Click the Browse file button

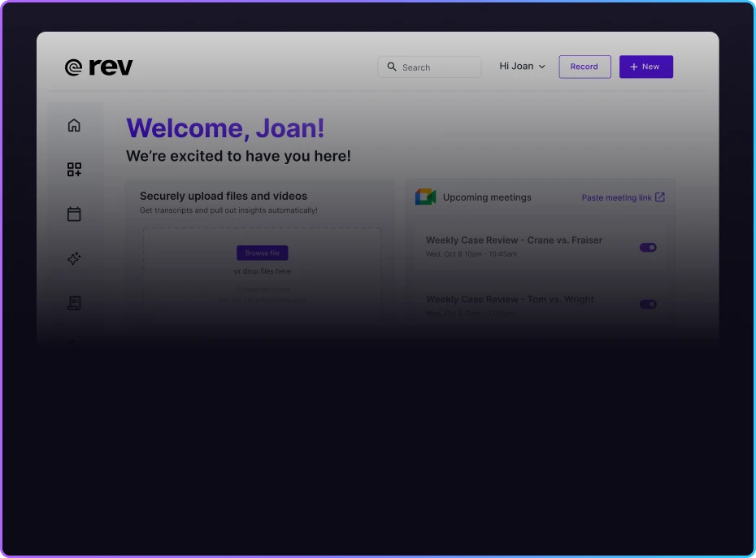pyautogui.click(x=262, y=253)
